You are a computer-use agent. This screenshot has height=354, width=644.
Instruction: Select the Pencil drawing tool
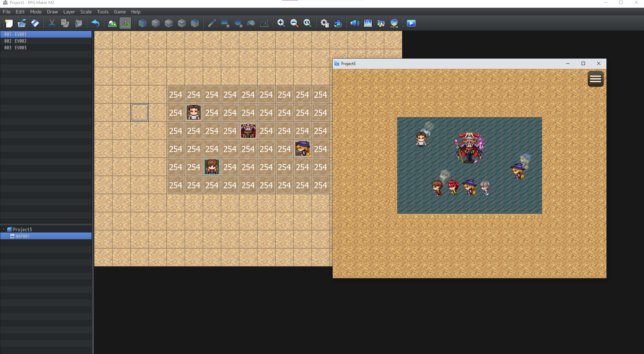212,23
